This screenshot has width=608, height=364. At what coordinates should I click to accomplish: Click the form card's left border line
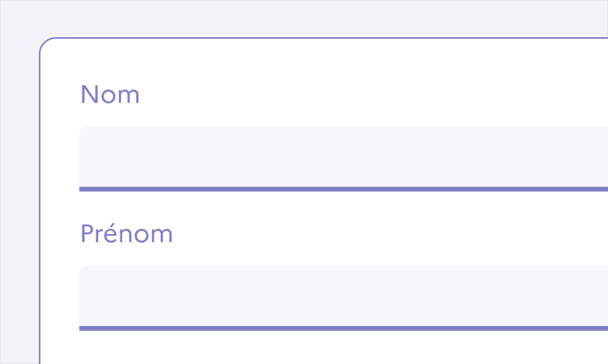[x=40, y=198]
